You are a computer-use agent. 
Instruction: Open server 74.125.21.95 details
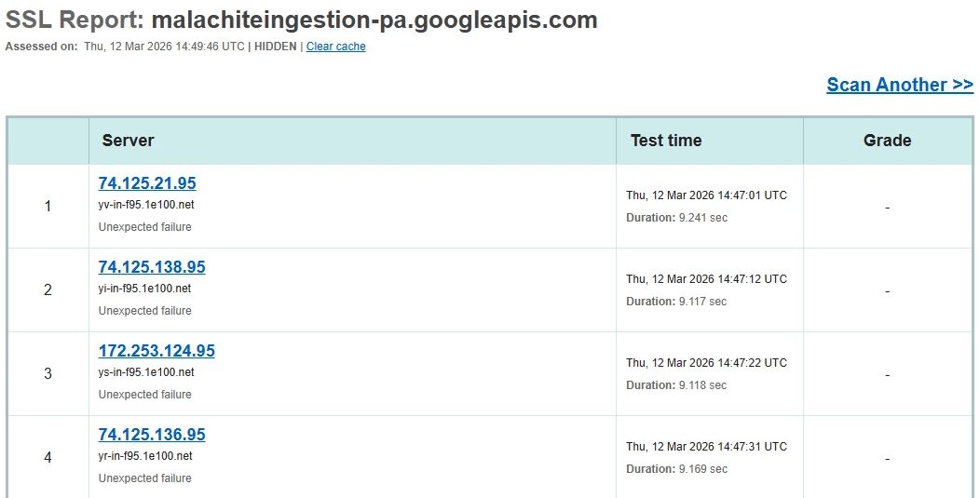(x=147, y=183)
